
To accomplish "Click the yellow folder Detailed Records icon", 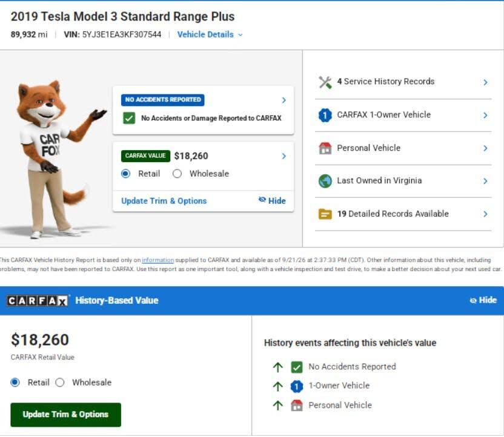I will [325, 214].
